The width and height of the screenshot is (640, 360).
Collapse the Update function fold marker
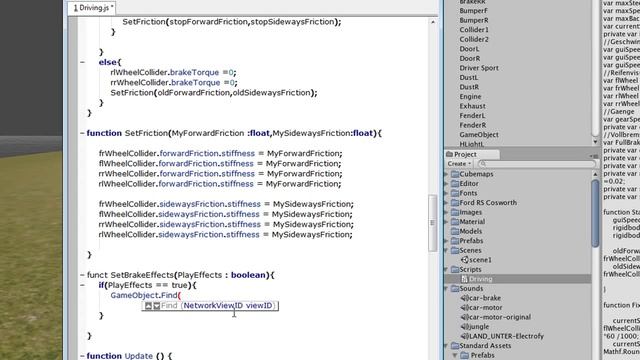pos(82,356)
